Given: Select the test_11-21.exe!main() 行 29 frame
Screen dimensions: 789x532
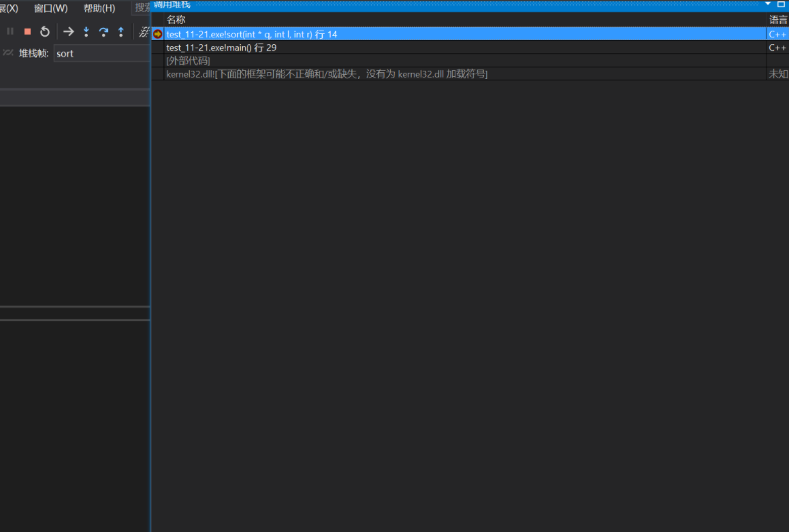Looking at the screenshot, I should coord(465,48).
